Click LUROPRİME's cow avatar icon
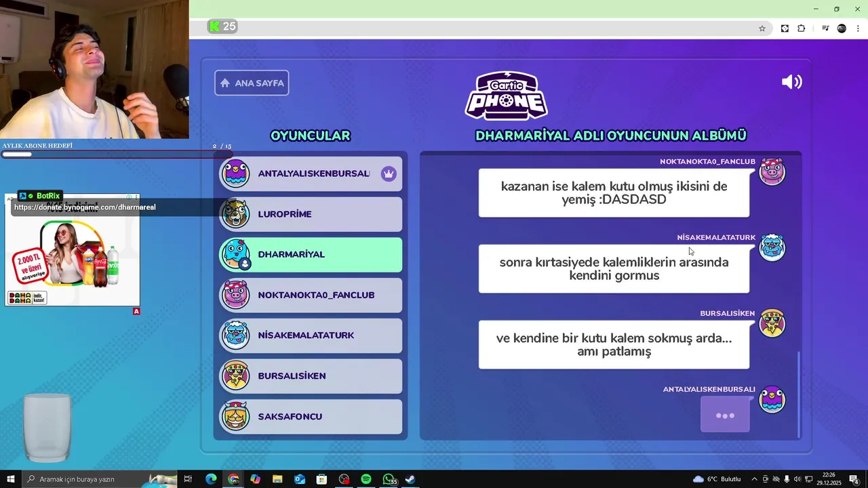This screenshot has width=868, height=488. click(235, 214)
